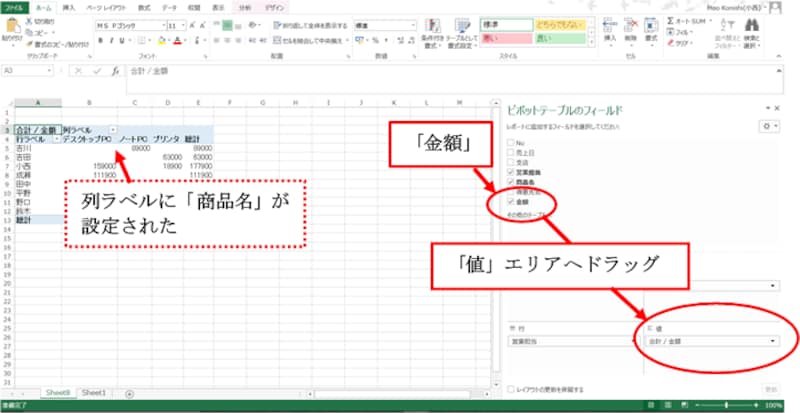Expand the 合計 / 金額 value field dropdown

[x=773, y=341]
